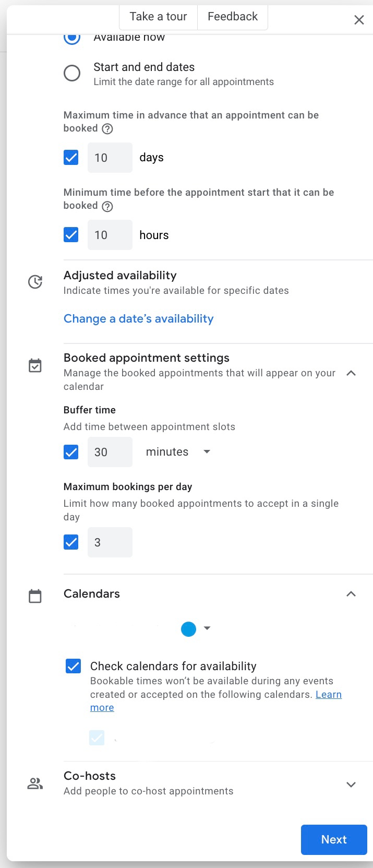Toggle Check calendars for availability checkbox
This screenshot has width=373, height=868.
73,666
